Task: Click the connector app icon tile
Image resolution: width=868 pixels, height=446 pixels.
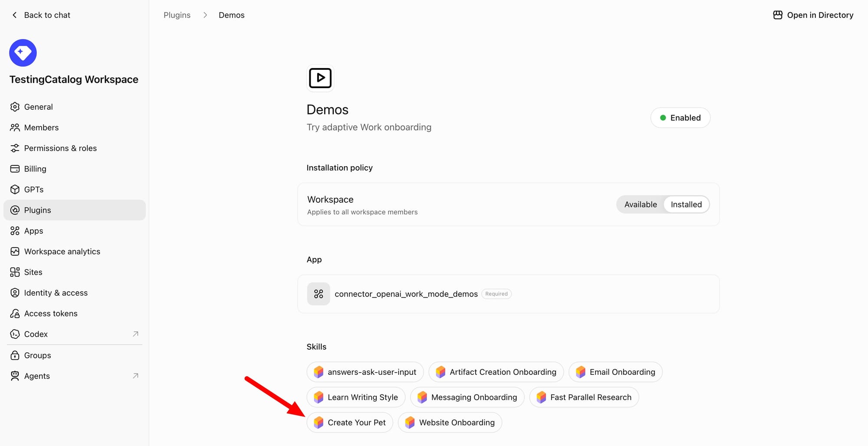Action: [x=319, y=294]
